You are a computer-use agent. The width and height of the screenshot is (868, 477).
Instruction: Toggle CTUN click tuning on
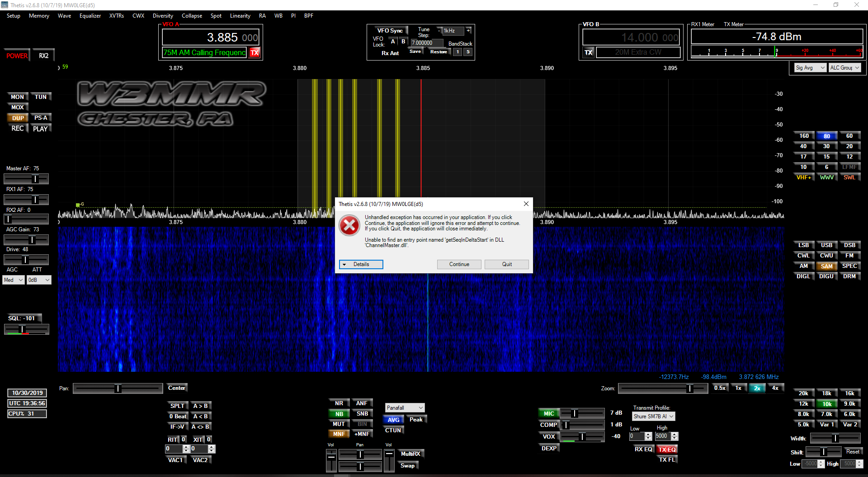[393, 430]
